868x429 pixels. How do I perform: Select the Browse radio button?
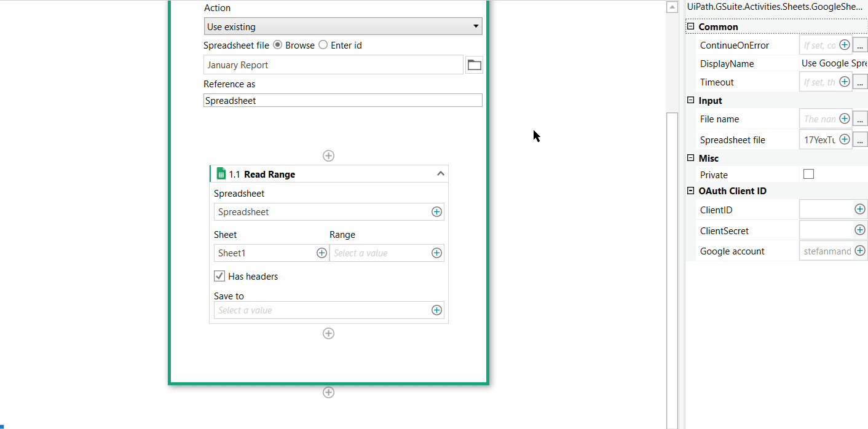pyautogui.click(x=278, y=45)
